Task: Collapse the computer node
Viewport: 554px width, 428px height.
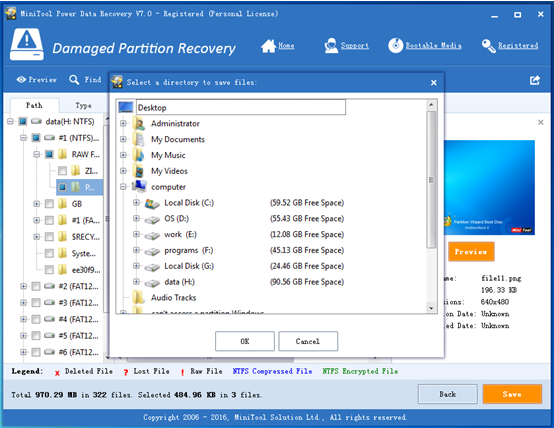Action: click(x=123, y=187)
